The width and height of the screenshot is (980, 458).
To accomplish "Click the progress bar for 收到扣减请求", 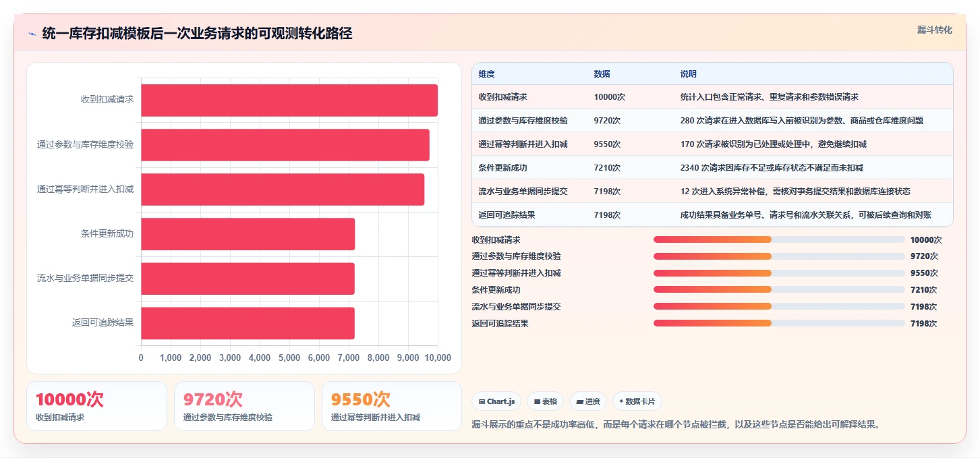I will click(779, 239).
